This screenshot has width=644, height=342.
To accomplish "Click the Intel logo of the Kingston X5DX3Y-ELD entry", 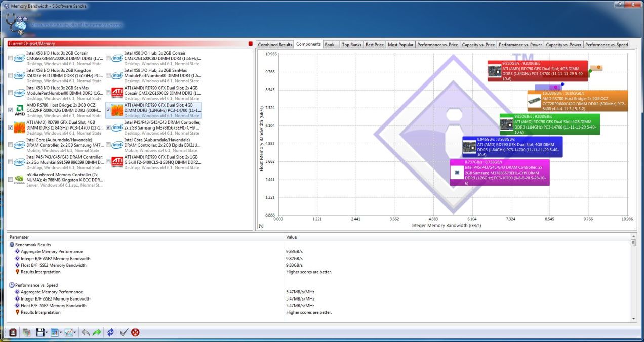I will tap(20, 75).
